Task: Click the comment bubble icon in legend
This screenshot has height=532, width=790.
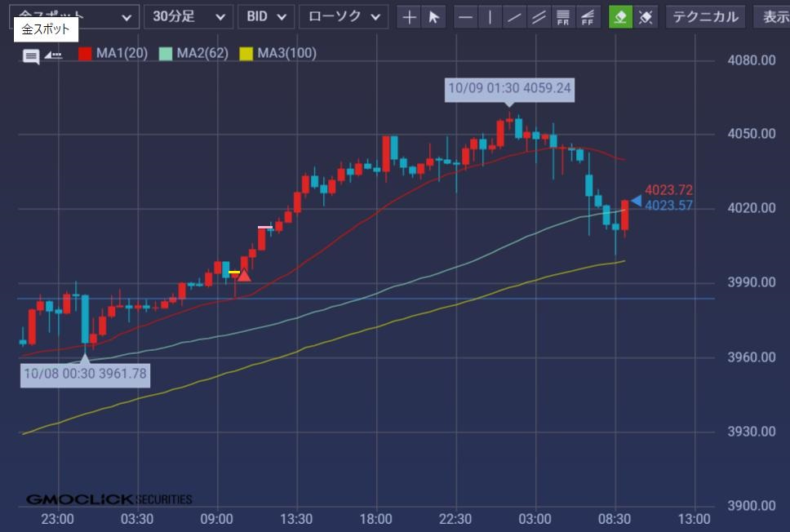Action: 31,56
